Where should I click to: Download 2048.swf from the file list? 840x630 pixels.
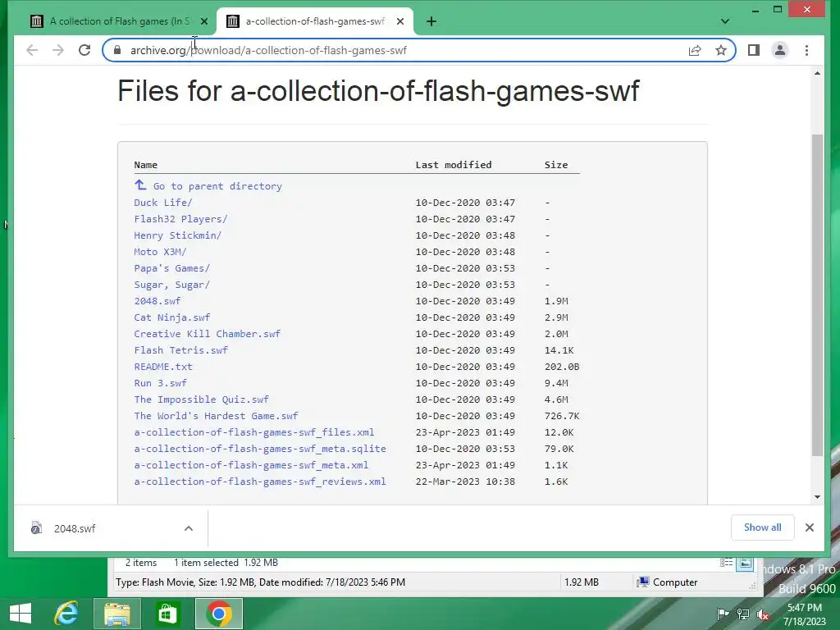(157, 301)
